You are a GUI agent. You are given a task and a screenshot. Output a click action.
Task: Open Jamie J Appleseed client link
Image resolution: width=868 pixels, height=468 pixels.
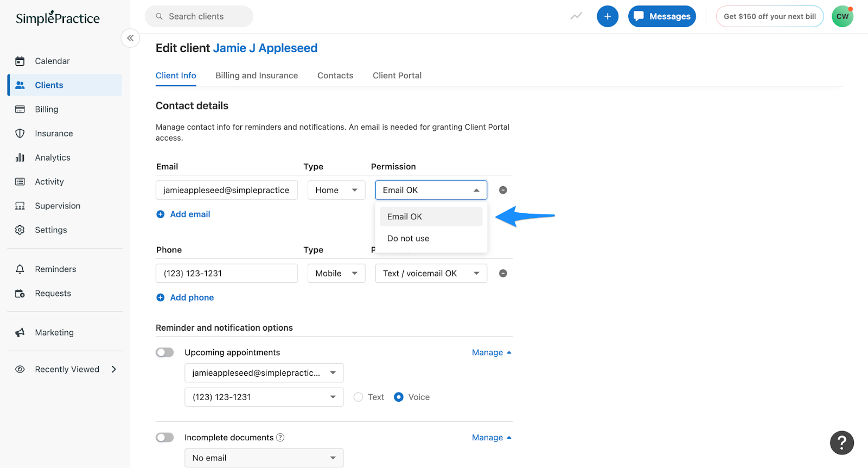tap(265, 48)
